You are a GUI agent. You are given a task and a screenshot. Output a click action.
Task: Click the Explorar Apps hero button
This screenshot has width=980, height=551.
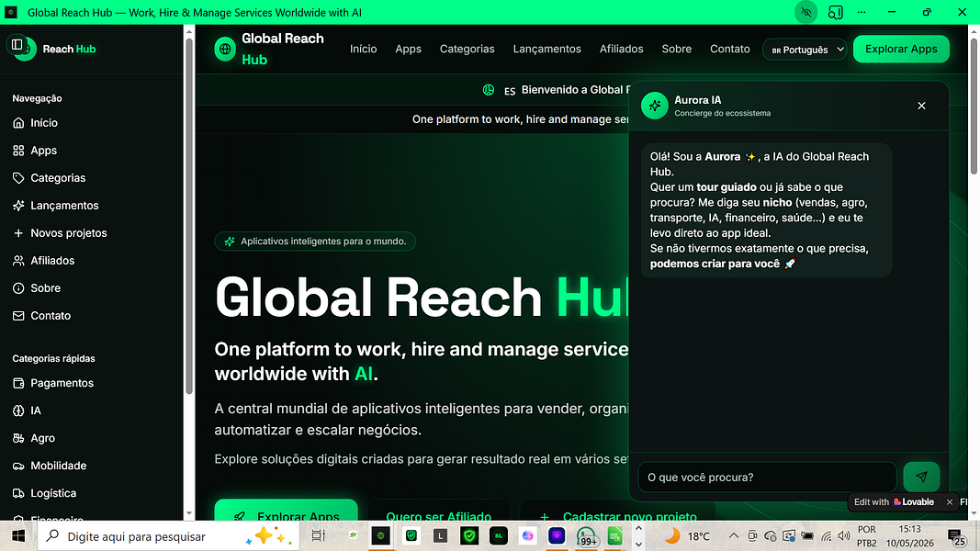(x=287, y=510)
